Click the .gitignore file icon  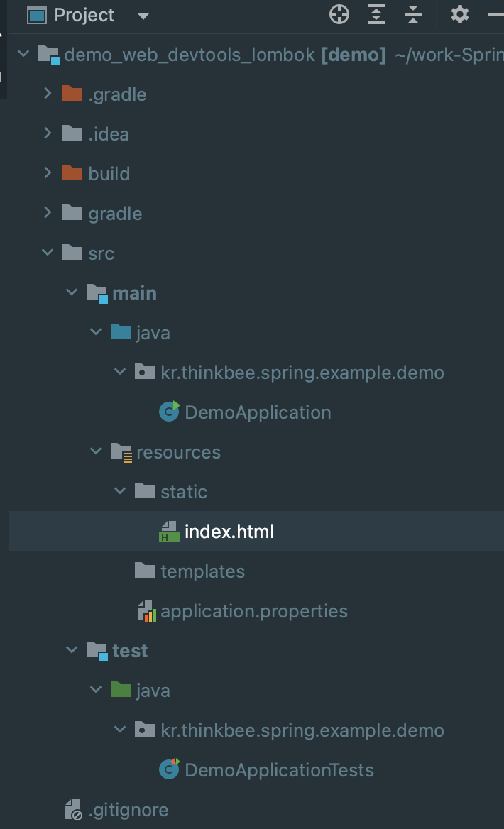[x=74, y=809]
